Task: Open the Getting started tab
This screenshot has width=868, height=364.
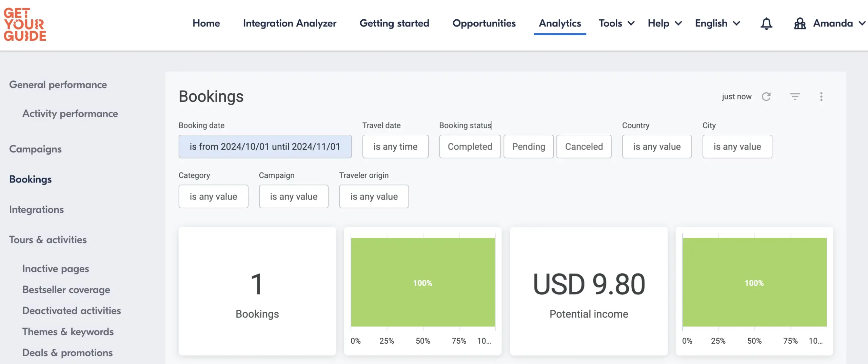Action: click(394, 23)
